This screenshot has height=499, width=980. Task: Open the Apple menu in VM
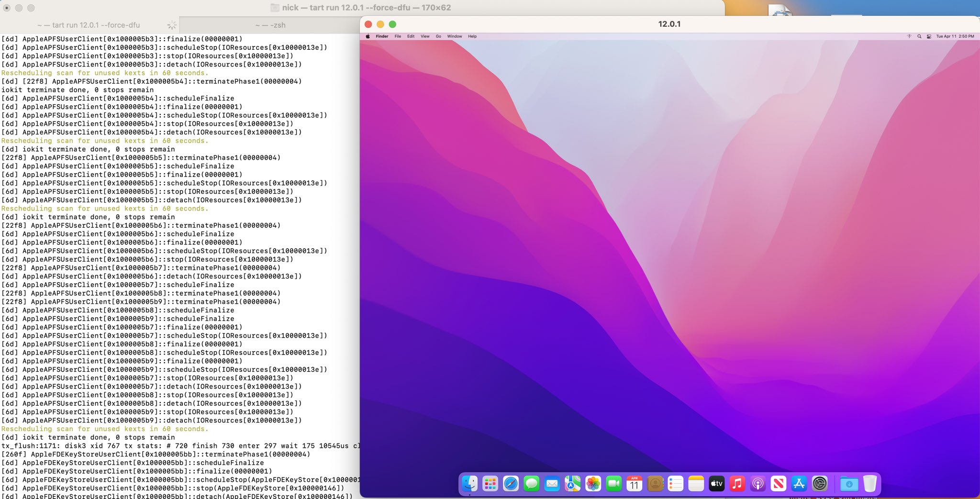point(367,36)
